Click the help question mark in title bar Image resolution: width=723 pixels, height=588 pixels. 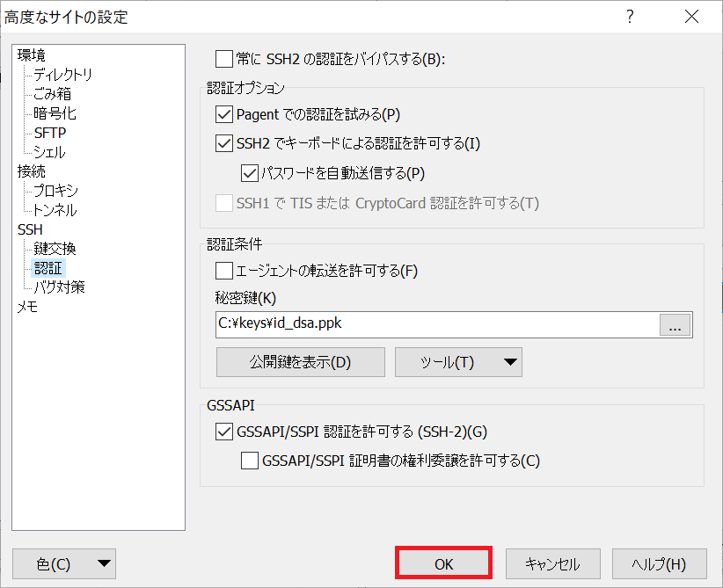click(x=630, y=17)
